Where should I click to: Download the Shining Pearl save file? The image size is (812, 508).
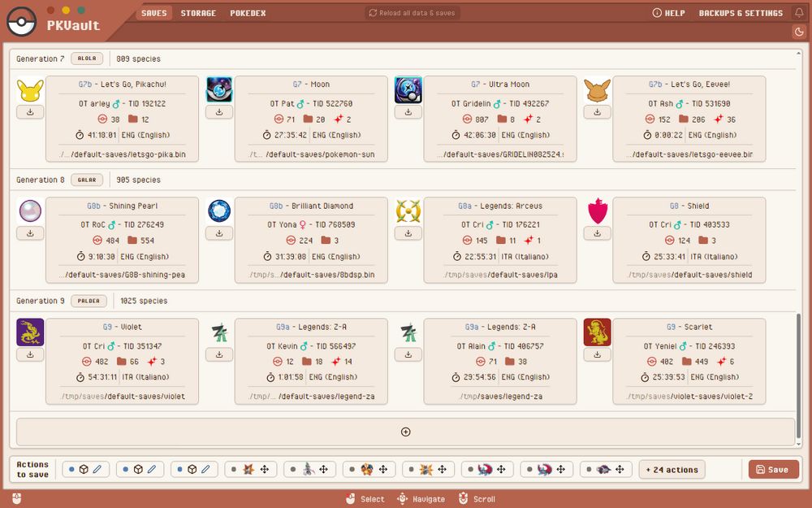[x=30, y=233]
